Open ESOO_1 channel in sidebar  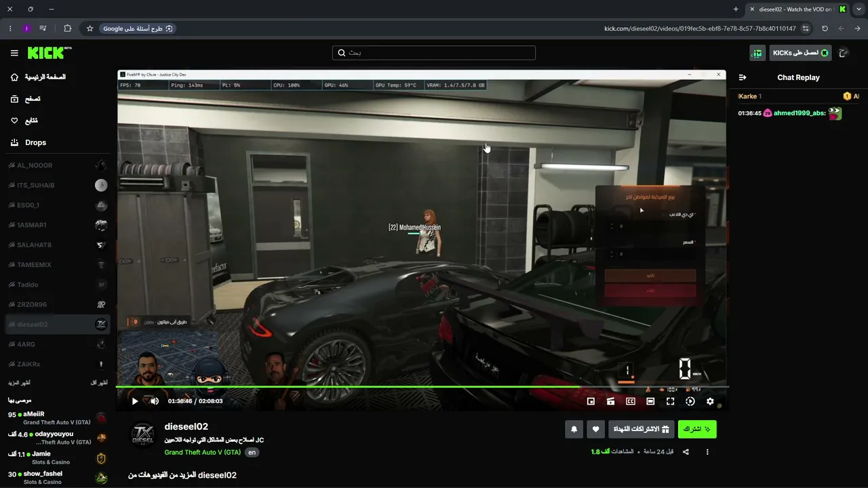click(x=58, y=205)
